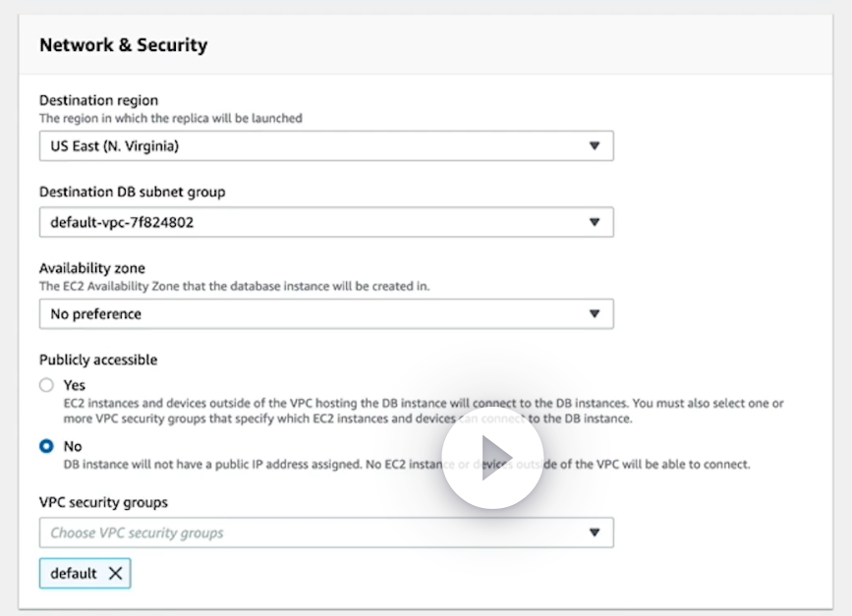The height and width of the screenshot is (616, 852).
Task: Click the Availability zone dropdown arrow
Action: tap(594, 314)
